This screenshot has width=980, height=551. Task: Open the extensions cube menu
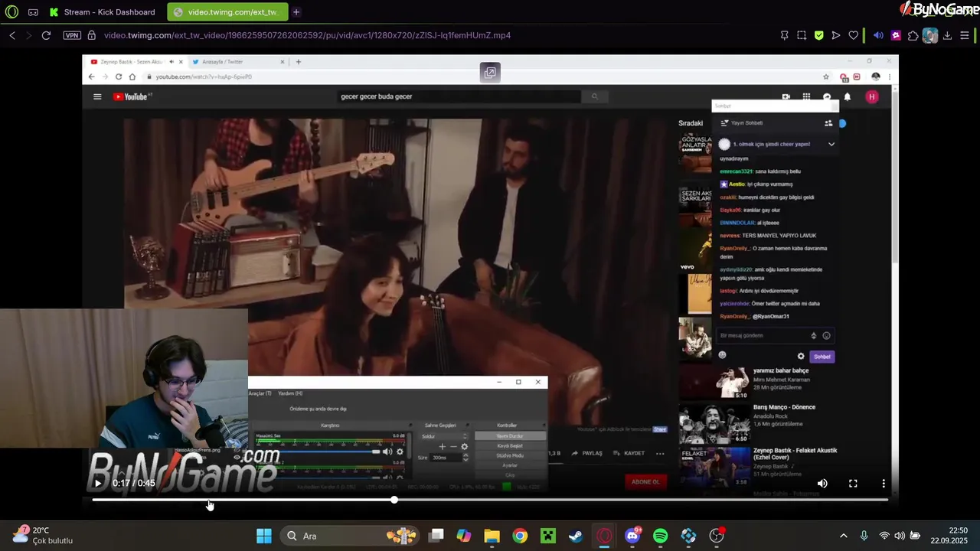tap(913, 35)
